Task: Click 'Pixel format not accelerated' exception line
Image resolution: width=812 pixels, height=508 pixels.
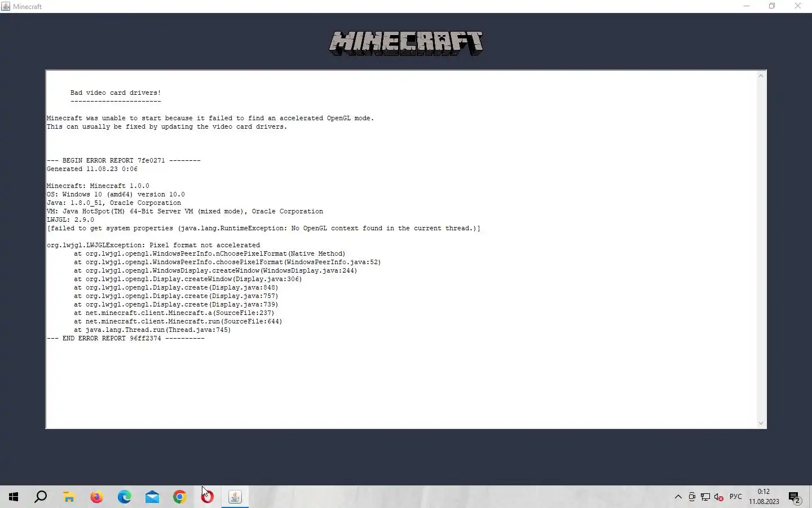Action: [153, 245]
